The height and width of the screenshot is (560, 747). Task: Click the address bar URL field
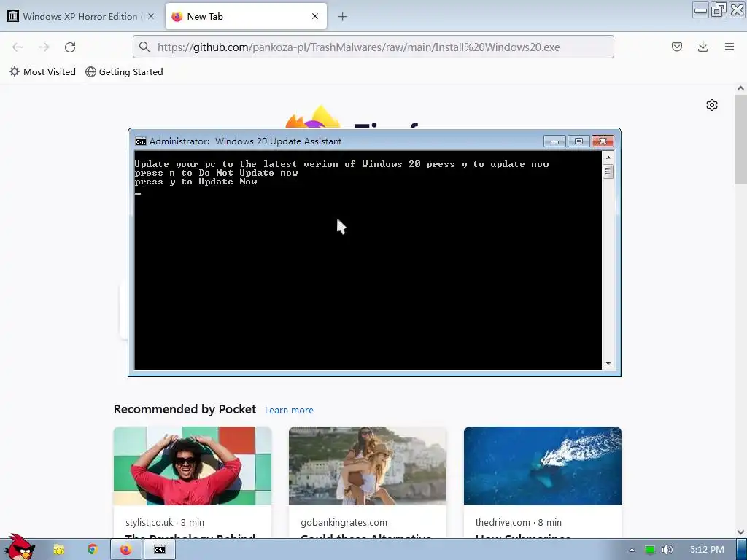[x=373, y=47]
